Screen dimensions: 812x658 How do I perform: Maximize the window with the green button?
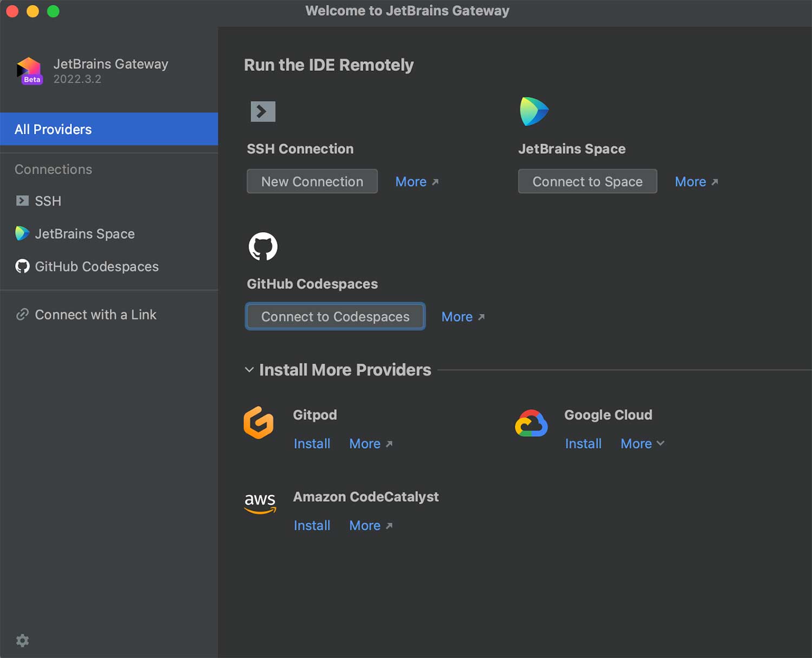point(53,11)
